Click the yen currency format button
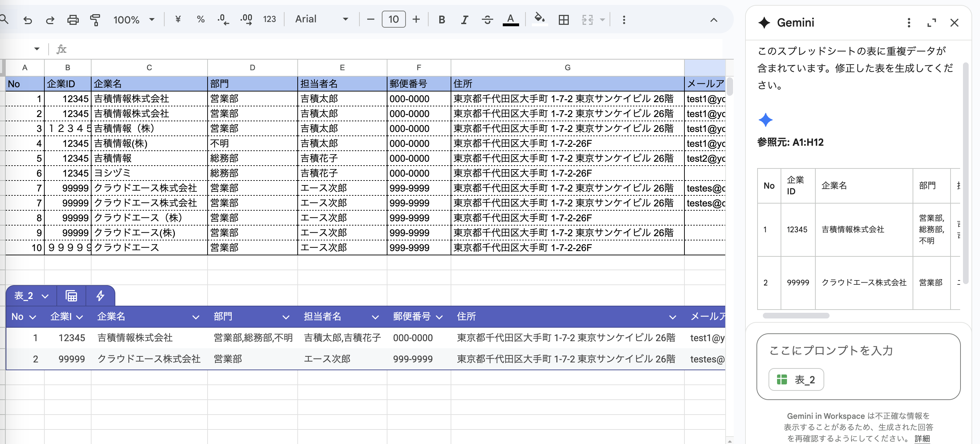Image resolution: width=980 pixels, height=444 pixels. (x=178, y=19)
